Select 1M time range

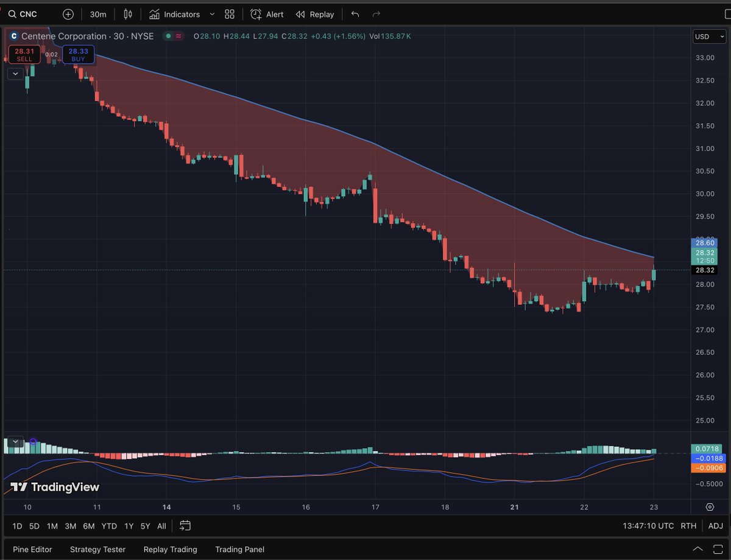[x=52, y=526]
